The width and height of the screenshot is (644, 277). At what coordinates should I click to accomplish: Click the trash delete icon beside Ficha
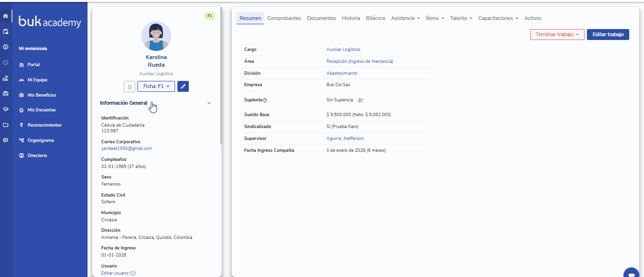pos(129,87)
